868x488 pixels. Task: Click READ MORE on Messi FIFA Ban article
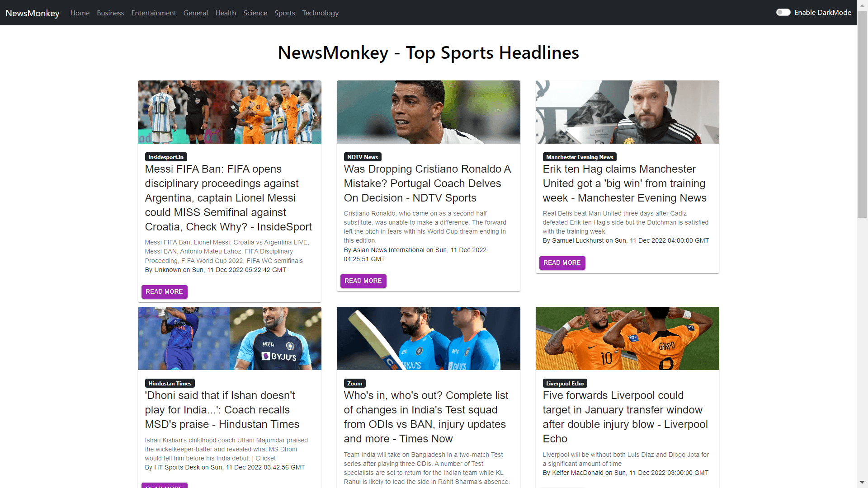click(164, 291)
